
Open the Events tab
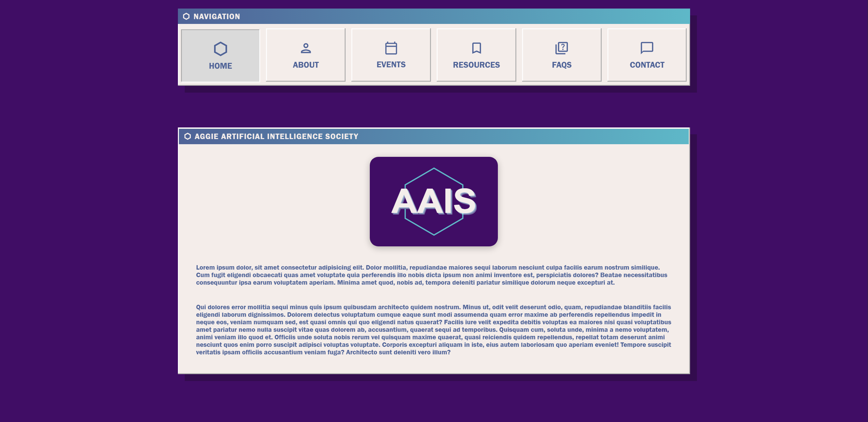pos(391,55)
